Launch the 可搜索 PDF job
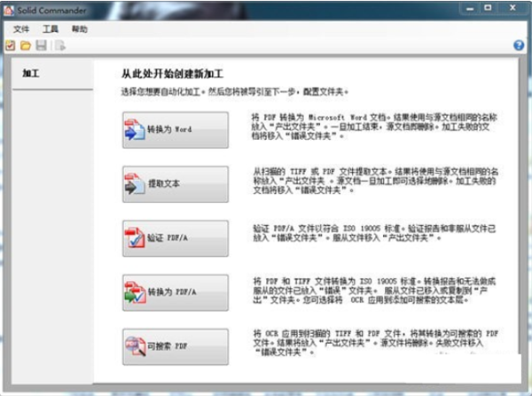This screenshot has width=532, height=396. tap(175, 347)
